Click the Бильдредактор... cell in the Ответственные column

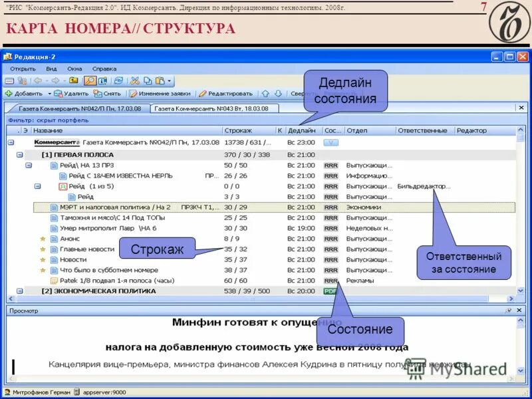pos(424,186)
